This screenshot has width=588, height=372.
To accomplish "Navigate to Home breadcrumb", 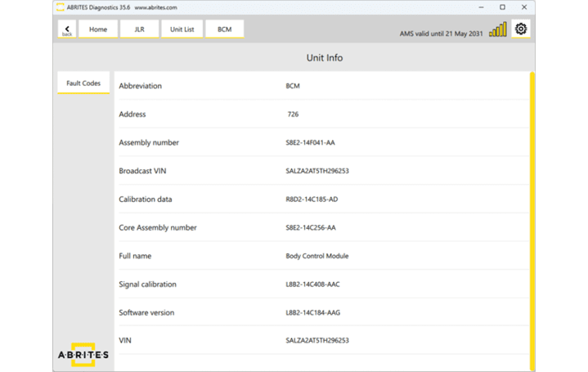I will coord(98,29).
